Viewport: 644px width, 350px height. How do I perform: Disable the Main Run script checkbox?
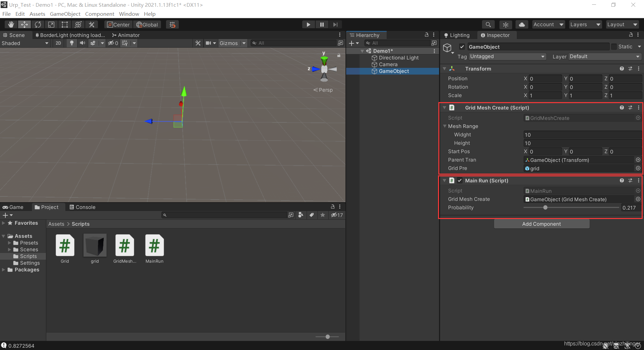pyautogui.click(x=460, y=180)
